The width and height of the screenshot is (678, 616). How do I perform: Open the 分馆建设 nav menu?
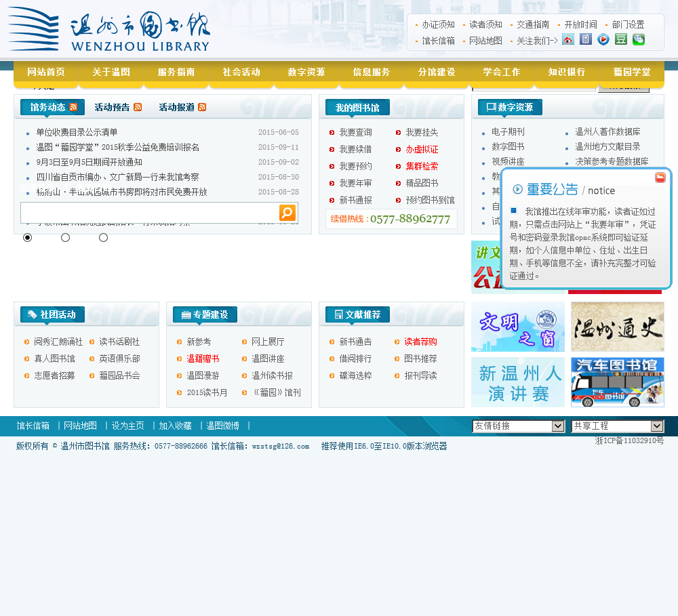point(436,73)
